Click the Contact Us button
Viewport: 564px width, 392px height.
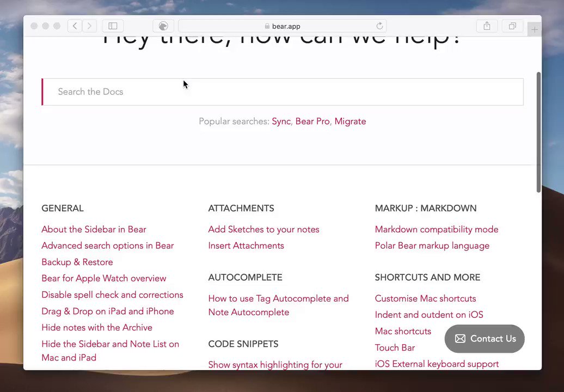coord(485,339)
